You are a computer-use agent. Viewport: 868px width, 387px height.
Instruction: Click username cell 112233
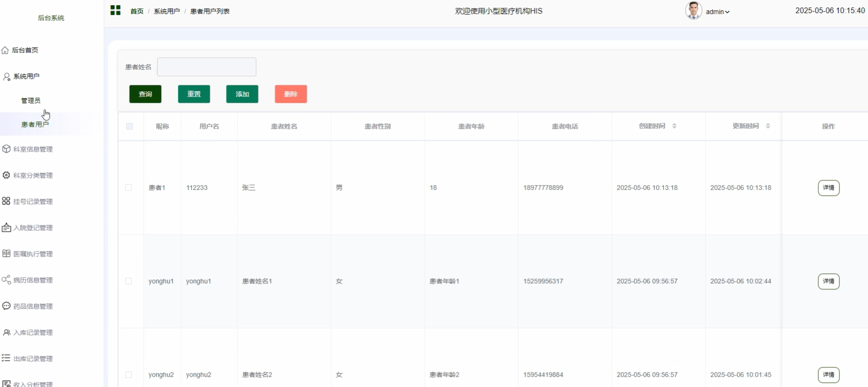197,187
